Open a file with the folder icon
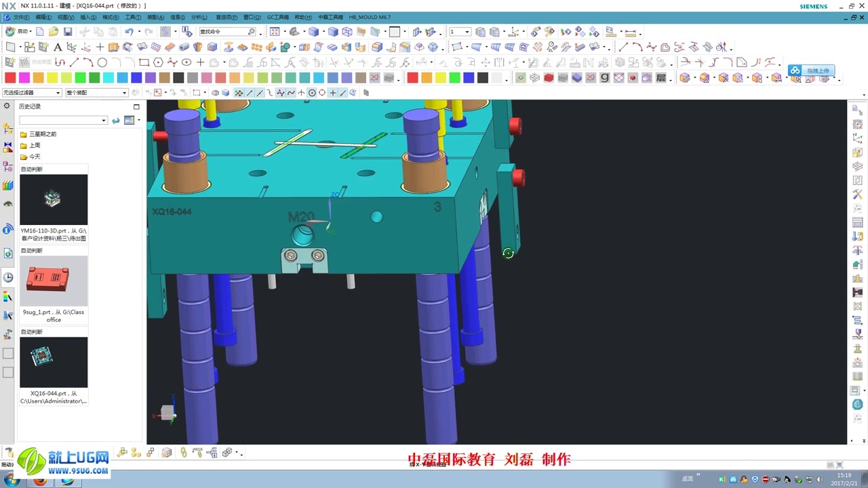Image resolution: width=868 pixels, height=488 pixels. [x=54, y=32]
